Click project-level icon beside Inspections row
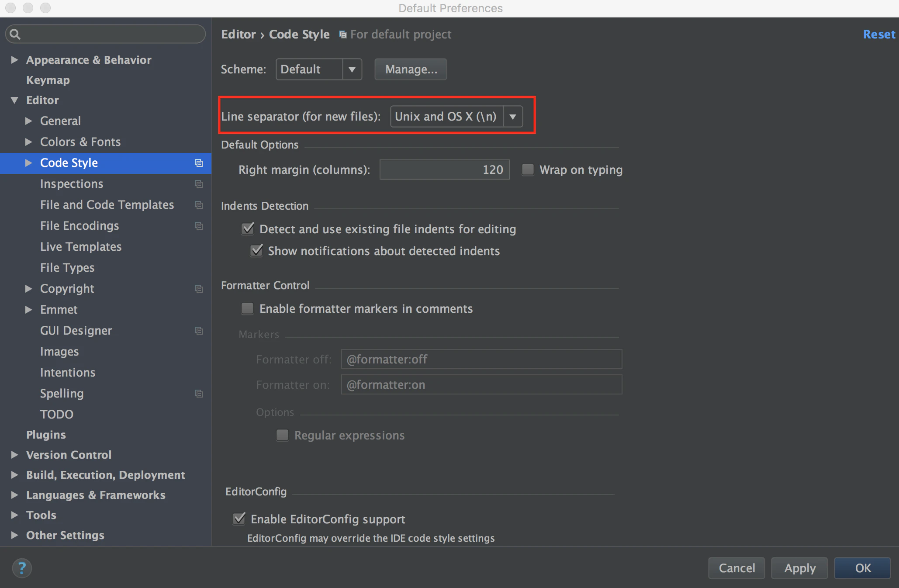This screenshot has width=899, height=588. click(x=198, y=184)
